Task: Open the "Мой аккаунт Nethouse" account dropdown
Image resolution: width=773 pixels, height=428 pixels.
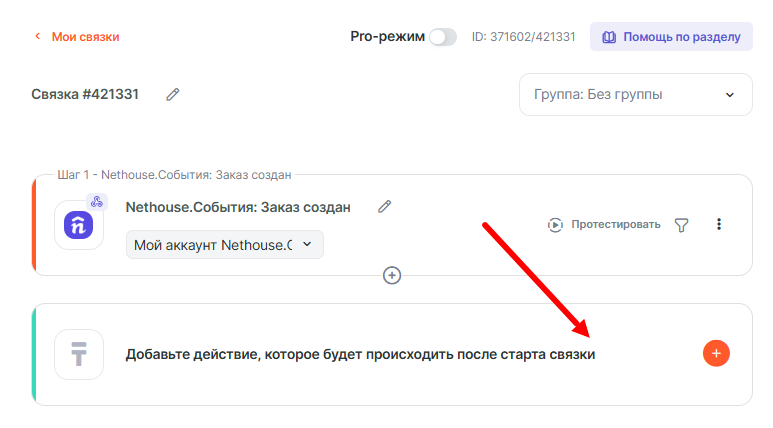Action: pyautogui.click(x=224, y=244)
